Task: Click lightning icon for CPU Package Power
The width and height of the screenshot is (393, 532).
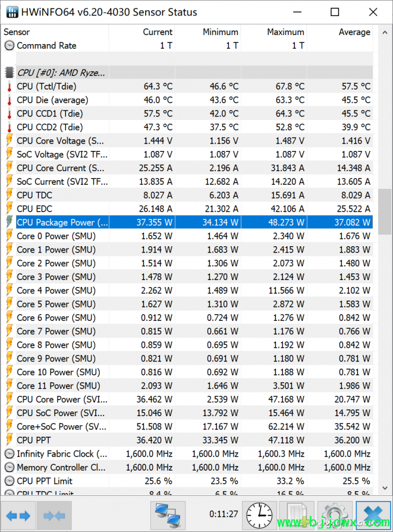Action: click(x=10, y=222)
